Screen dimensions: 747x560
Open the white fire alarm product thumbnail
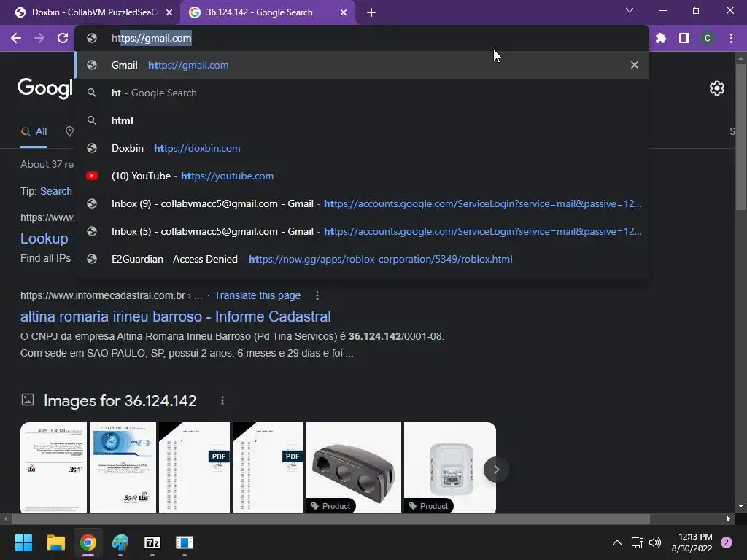click(450, 467)
